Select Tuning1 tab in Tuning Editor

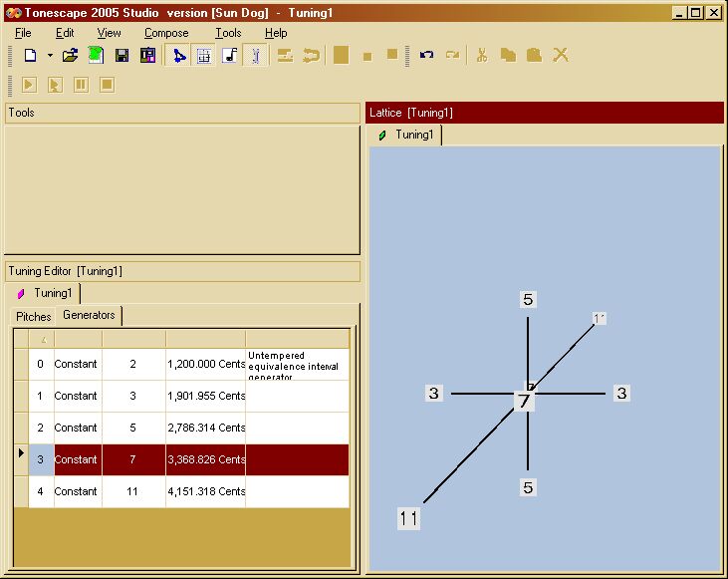point(45,293)
